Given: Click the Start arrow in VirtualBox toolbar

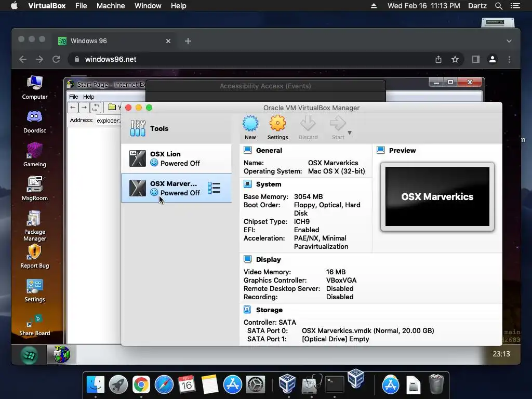Looking at the screenshot, I should tap(338, 128).
